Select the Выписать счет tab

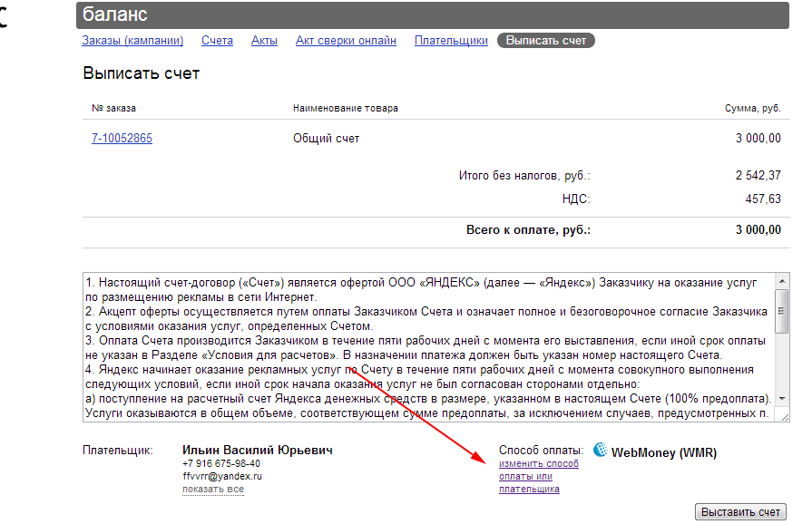coord(546,41)
